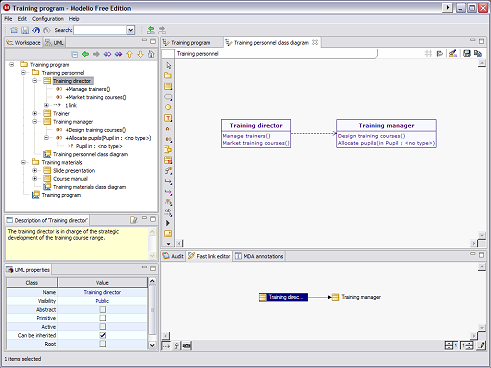This screenshot has width=491, height=368.
Task: Click the diagram vertical scrollbar up arrow
Action: (482, 63)
